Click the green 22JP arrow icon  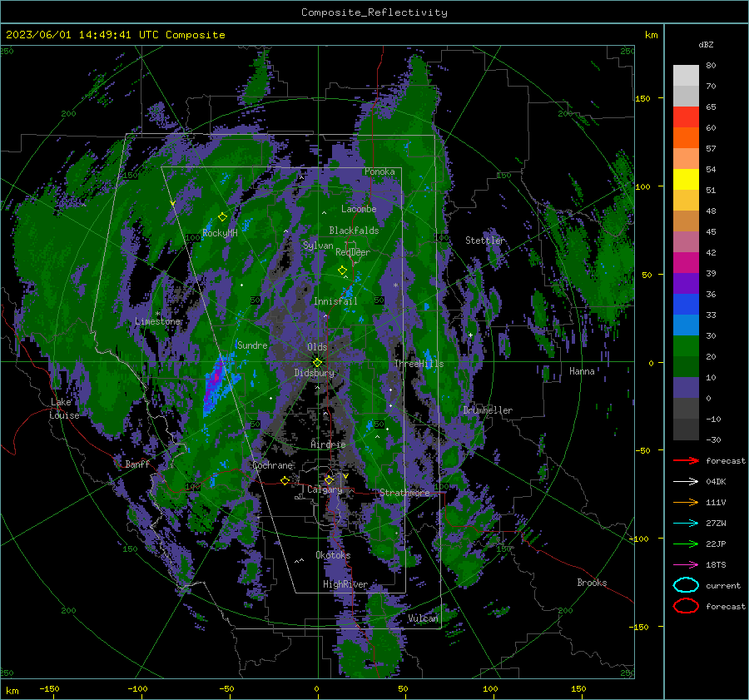click(x=686, y=544)
